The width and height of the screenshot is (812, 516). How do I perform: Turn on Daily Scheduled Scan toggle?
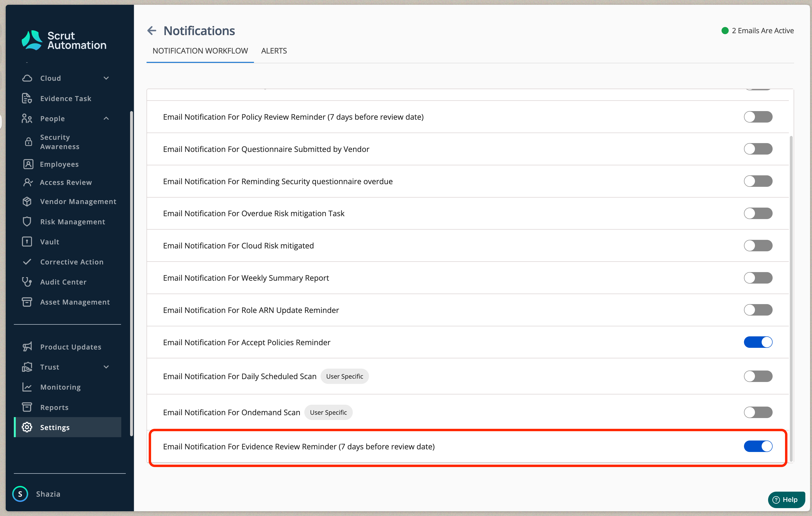(x=758, y=376)
